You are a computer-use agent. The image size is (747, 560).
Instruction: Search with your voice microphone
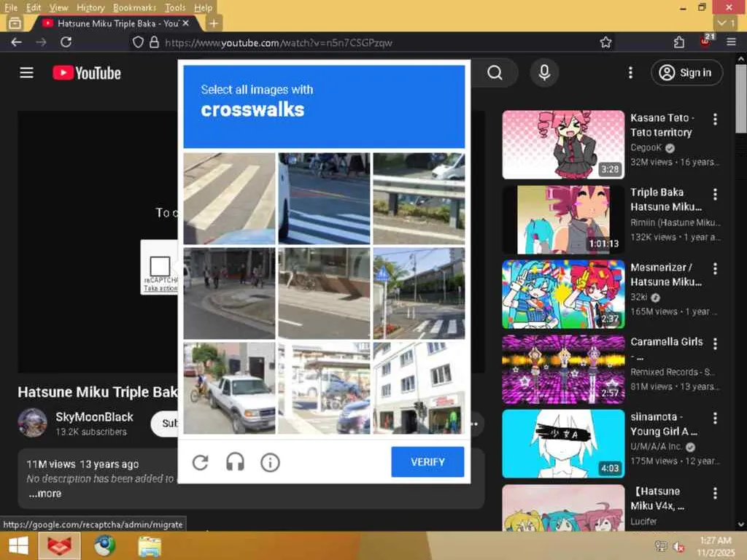pyautogui.click(x=544, y=73)
